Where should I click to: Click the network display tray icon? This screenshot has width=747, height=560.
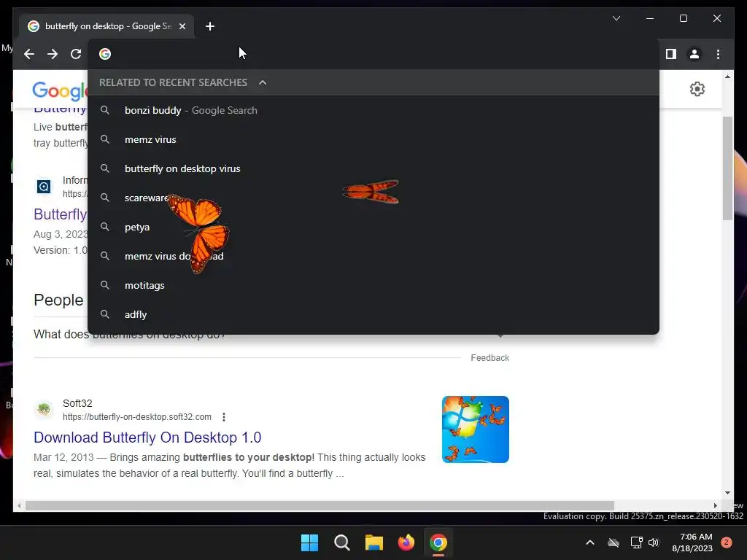pyautogui.click(x=636, y=542)
